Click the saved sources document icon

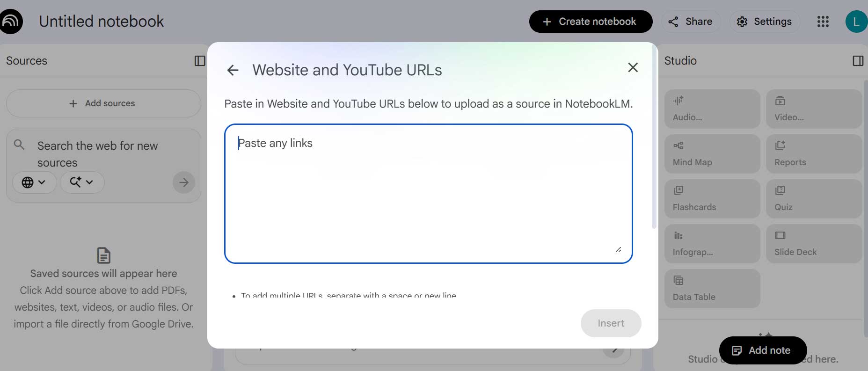(103, 255)
